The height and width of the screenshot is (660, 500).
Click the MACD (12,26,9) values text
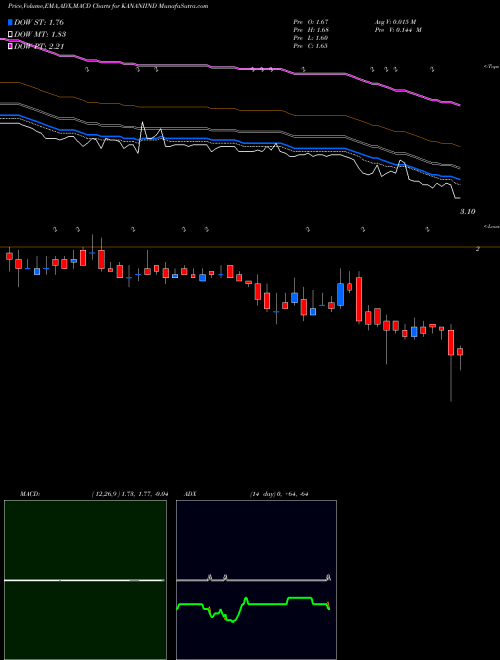pyautogui.click(x=130, y=494)
